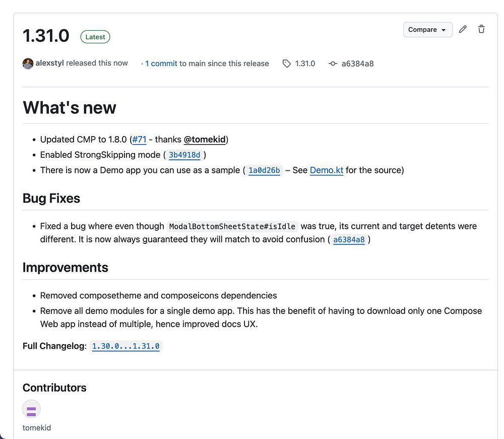Click alexstyl's avatar image
The image size is (504, 439).
(28, 64)
